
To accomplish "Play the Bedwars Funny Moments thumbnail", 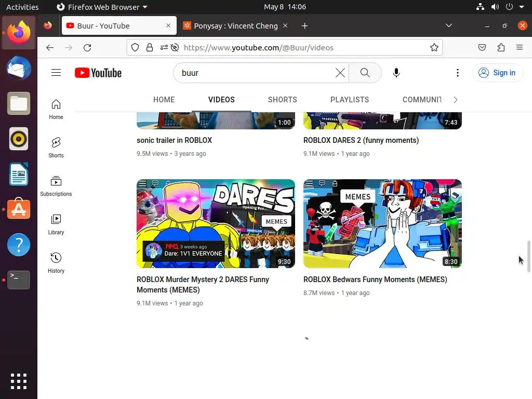I will coord(382,223).
